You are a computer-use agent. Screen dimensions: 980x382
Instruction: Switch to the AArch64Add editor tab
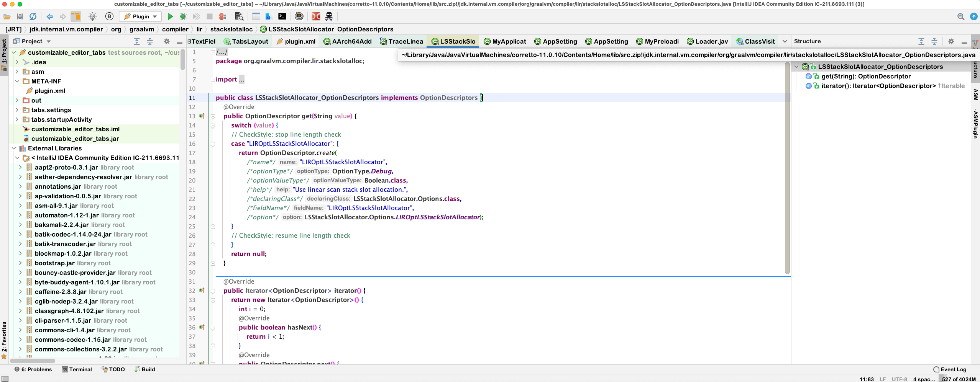[348, 41]
